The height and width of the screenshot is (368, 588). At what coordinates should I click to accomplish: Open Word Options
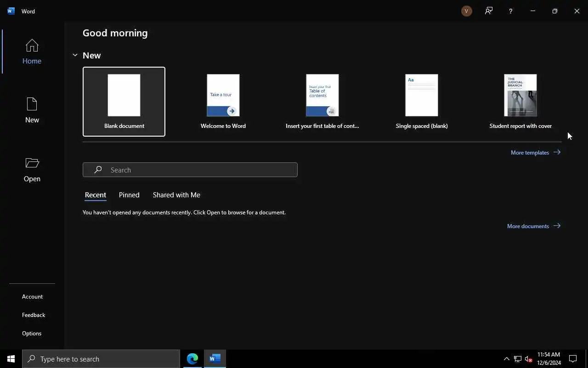pyautogui.click(x=32, y=333)
